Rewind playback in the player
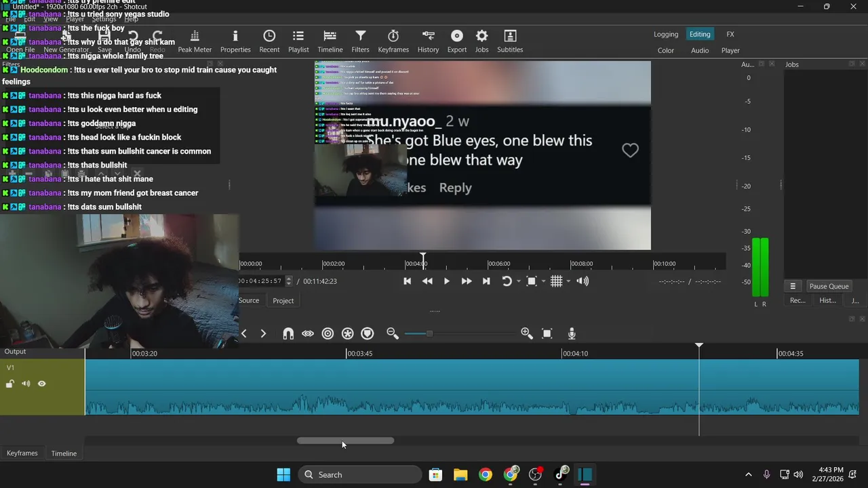This screenshot has height=488, width=868. 427,281
